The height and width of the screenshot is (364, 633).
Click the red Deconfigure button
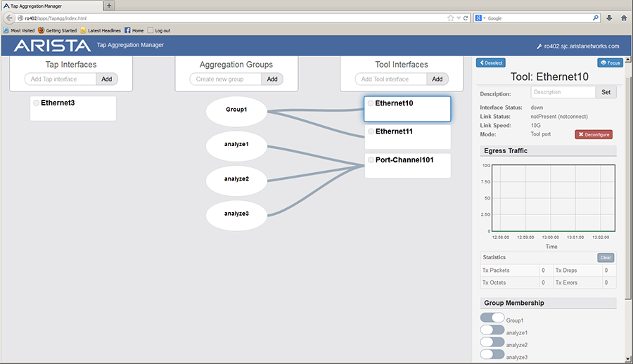(594, 134)
